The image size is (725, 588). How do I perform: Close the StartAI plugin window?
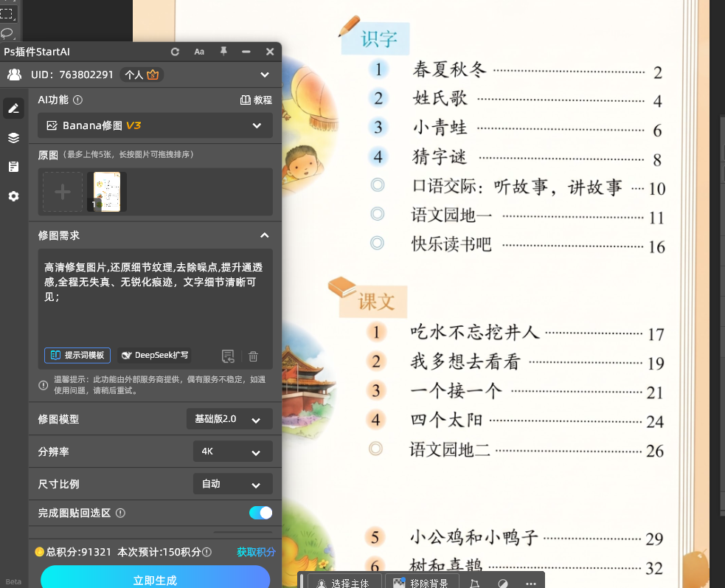pos(270,52)
